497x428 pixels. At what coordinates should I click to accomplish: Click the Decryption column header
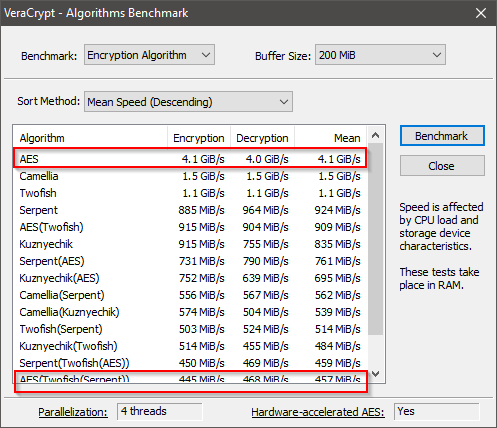(x=262, y=138)
